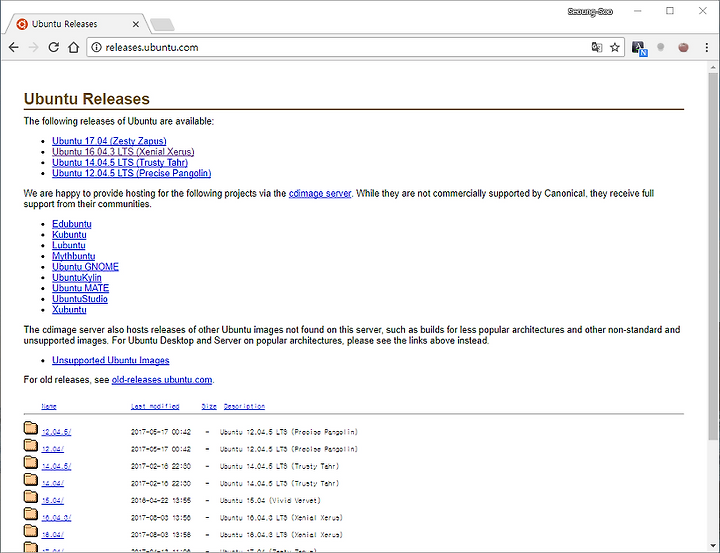Open the Ubuntu MATE link

(80, 288)
